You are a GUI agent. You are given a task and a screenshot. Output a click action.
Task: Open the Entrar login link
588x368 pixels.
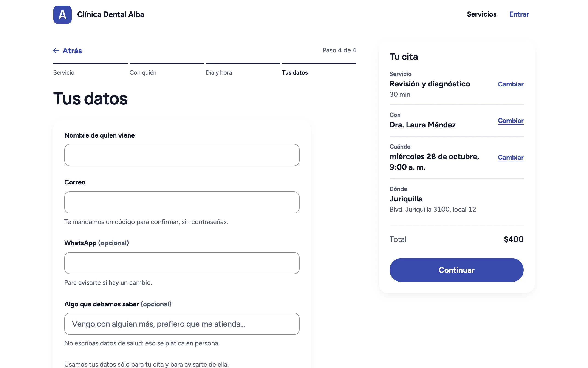[519, 14]
